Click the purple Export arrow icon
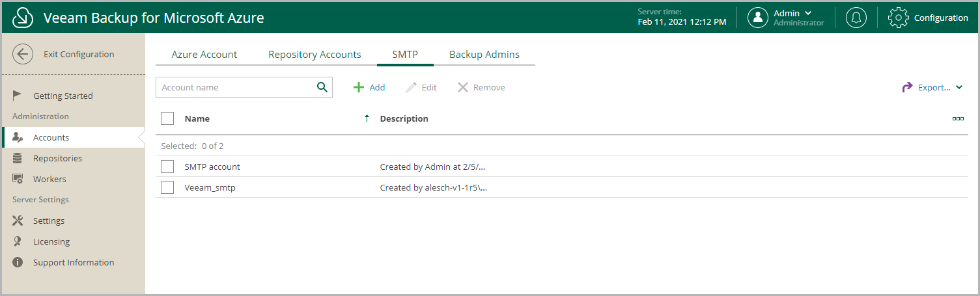This screenshot has width=980, height=296. 908,87
